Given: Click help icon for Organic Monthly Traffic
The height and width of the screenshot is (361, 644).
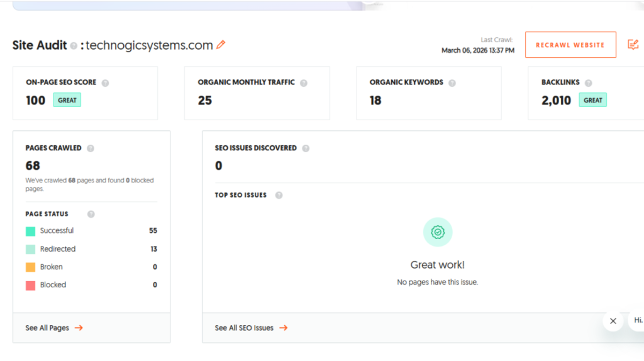Looking at the screenshot, I should coord(304,83).
